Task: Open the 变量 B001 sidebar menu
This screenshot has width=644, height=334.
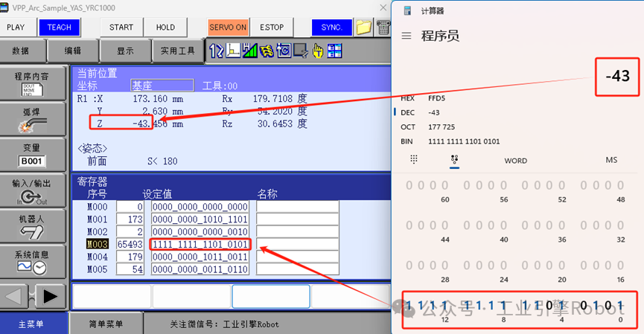Action: pyautogui.click(x=32, y=155)
